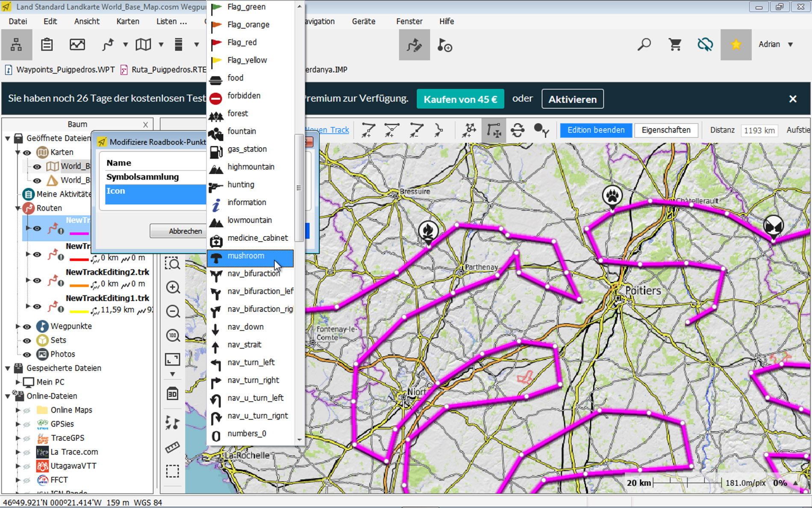Collapse the Gespeicherte Dateien tree node
Screen dimensions: 812x508
pyautogui.click(x=8, y=368)
